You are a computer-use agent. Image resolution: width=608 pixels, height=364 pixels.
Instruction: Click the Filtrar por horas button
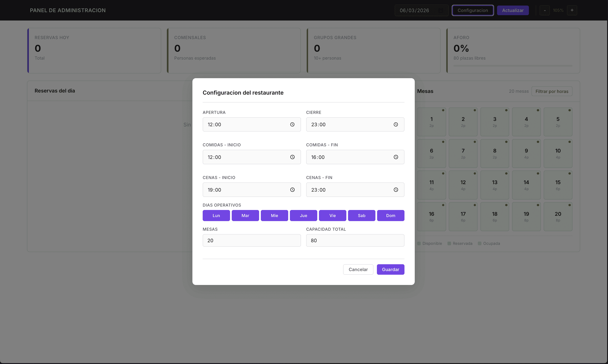pos(552,91)
